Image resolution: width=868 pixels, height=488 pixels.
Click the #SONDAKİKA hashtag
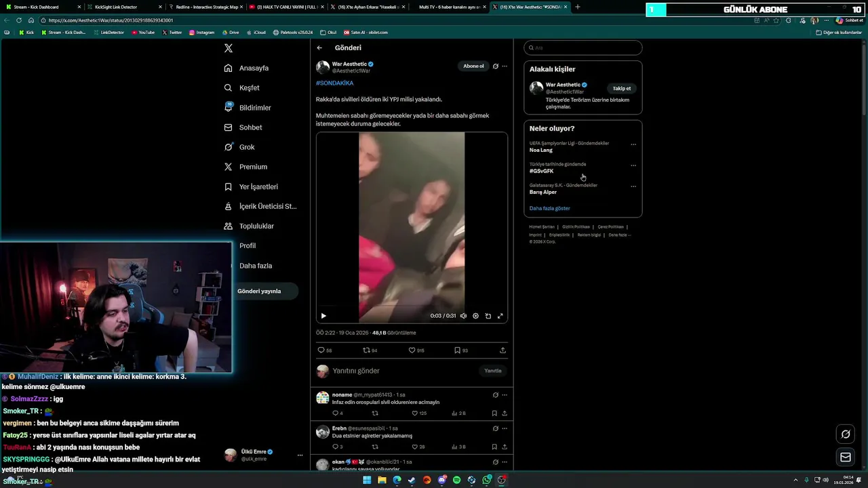tap(334, 83)
